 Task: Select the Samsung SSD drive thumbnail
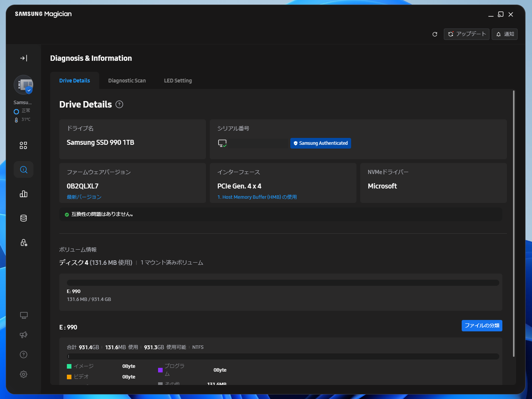(x=24, y=84)
